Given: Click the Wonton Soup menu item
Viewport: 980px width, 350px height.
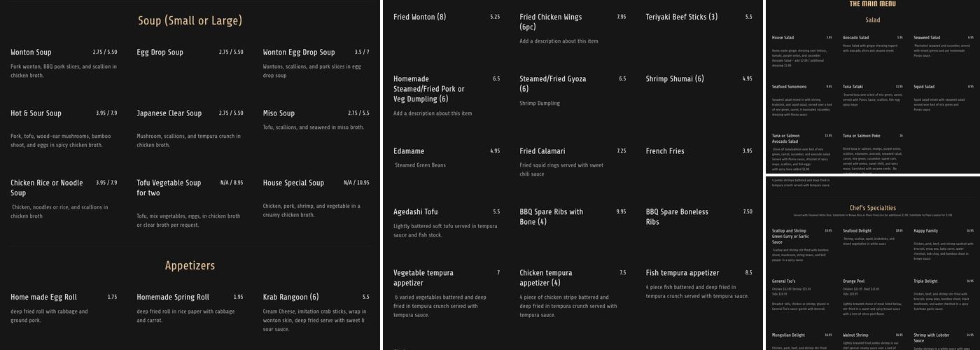Looking at the screenshot, I should [x=31, y=52].
